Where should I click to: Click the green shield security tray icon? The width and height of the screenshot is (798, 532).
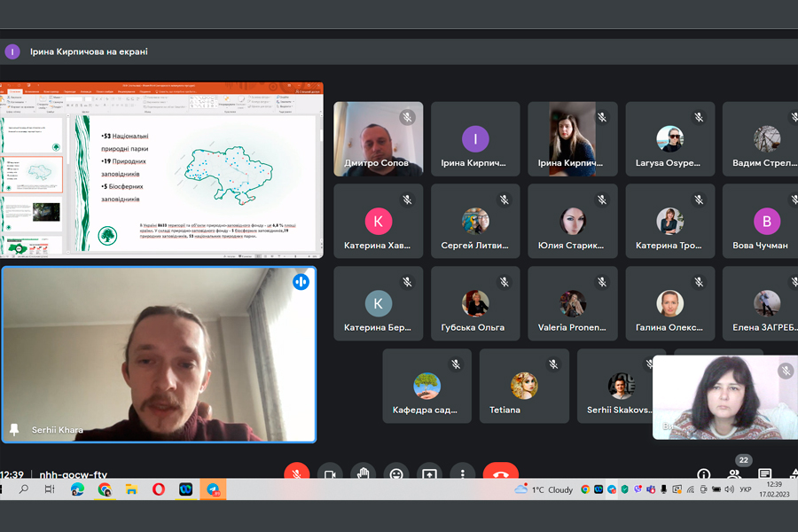tap(624, 489)
